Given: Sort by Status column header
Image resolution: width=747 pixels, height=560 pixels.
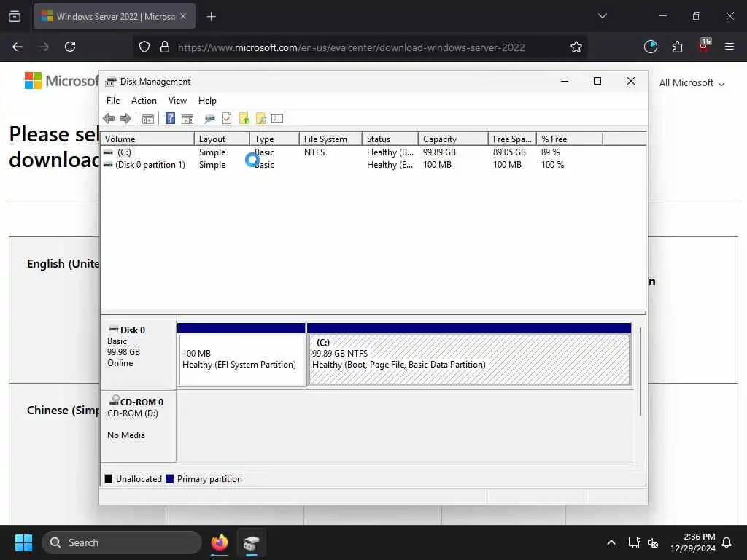Looking at the screenshot, I should (x=390, y=139).
